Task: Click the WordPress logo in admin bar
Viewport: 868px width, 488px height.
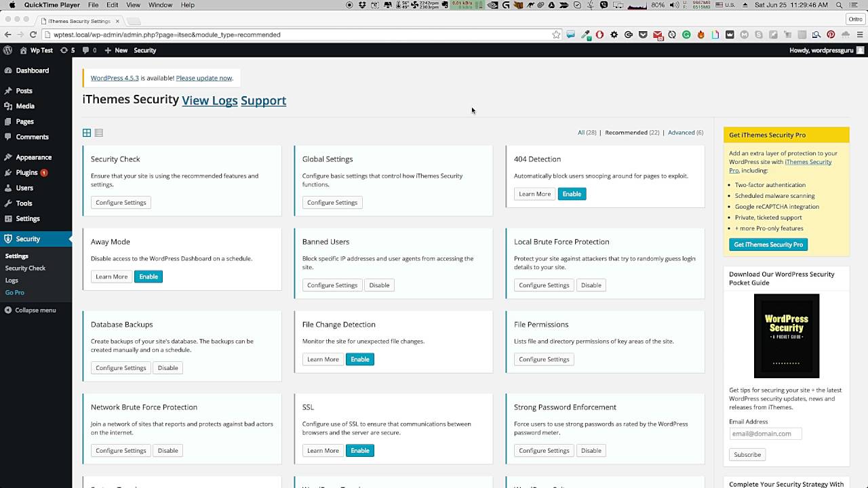Action: (x=7, y=50)
